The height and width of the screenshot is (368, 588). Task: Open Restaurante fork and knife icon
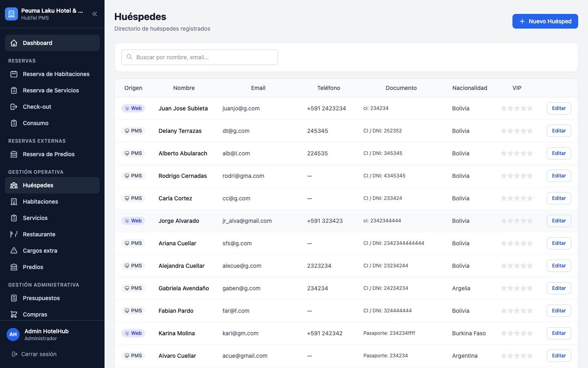click(x=14, y=234)
